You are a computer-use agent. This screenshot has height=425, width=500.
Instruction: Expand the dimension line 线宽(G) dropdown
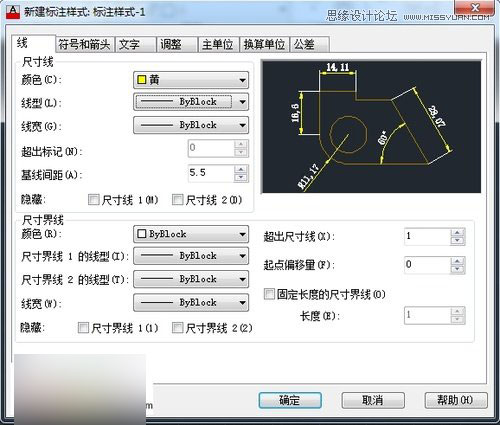[191, 125]
